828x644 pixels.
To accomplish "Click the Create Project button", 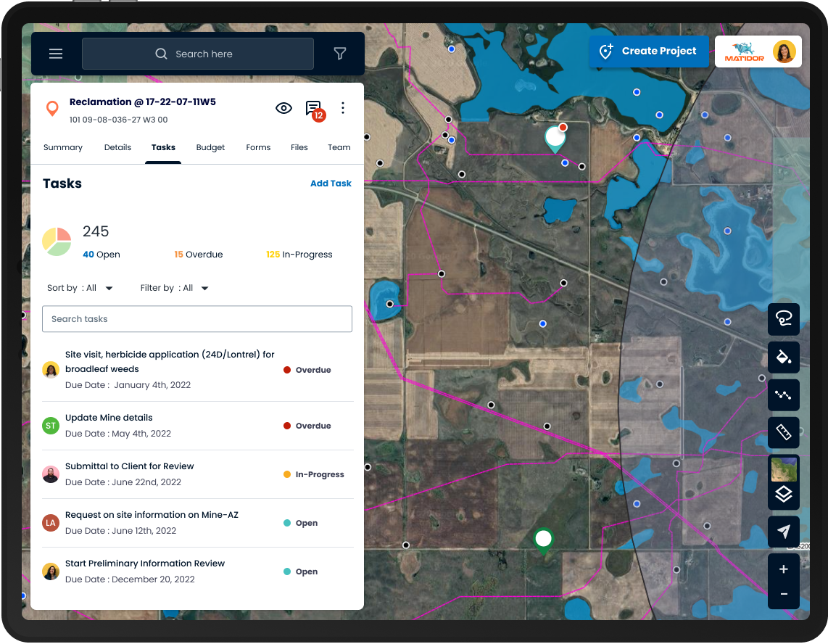I will [648, 51].
